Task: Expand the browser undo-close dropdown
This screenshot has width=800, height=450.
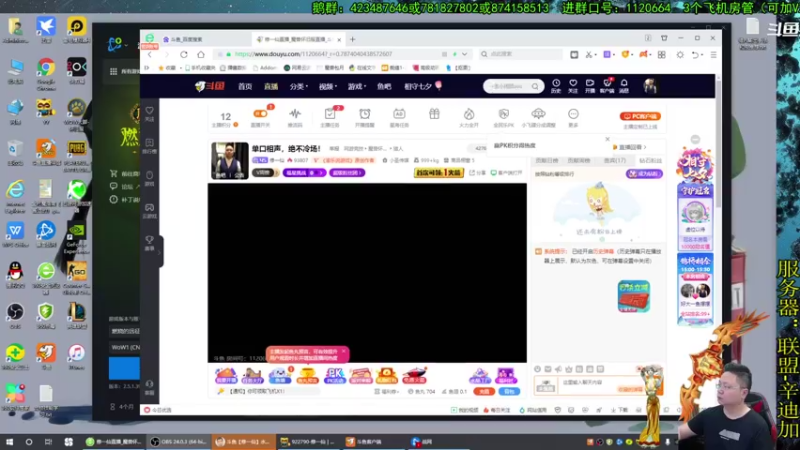Action: coord(702,55)
